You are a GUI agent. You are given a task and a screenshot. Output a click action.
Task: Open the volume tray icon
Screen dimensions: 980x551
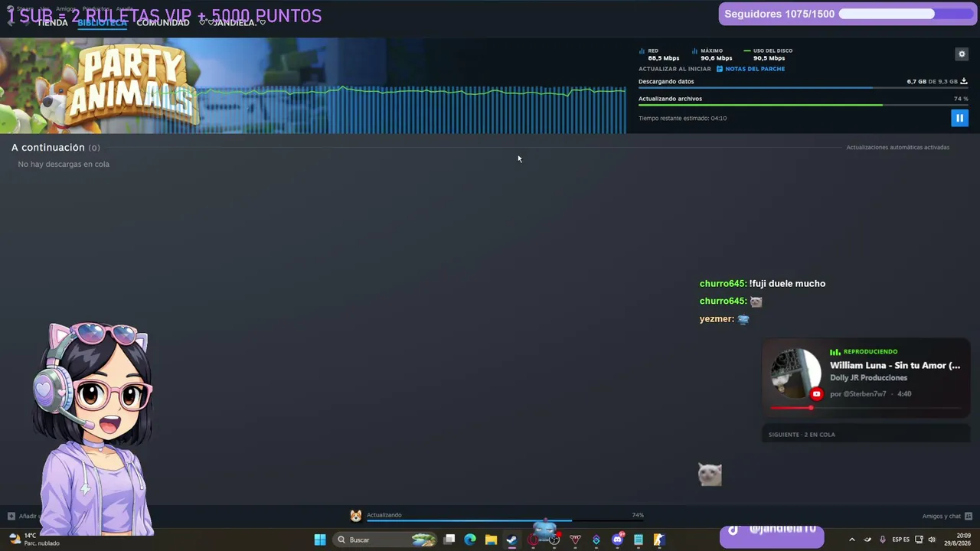click(932, 540)
